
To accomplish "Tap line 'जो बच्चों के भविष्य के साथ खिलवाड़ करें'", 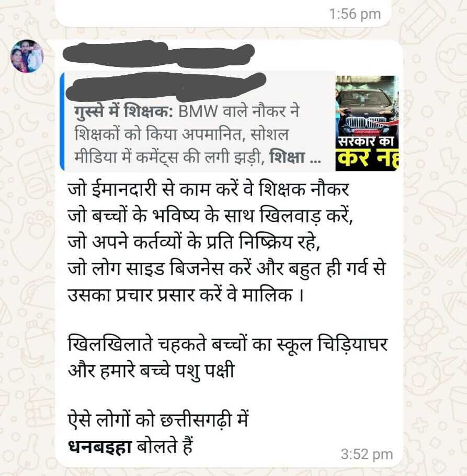I will [210, 216].
